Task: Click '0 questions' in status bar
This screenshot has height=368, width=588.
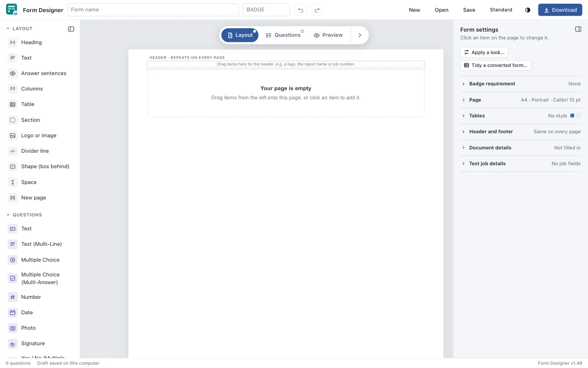Action: (x=18, y=363)
